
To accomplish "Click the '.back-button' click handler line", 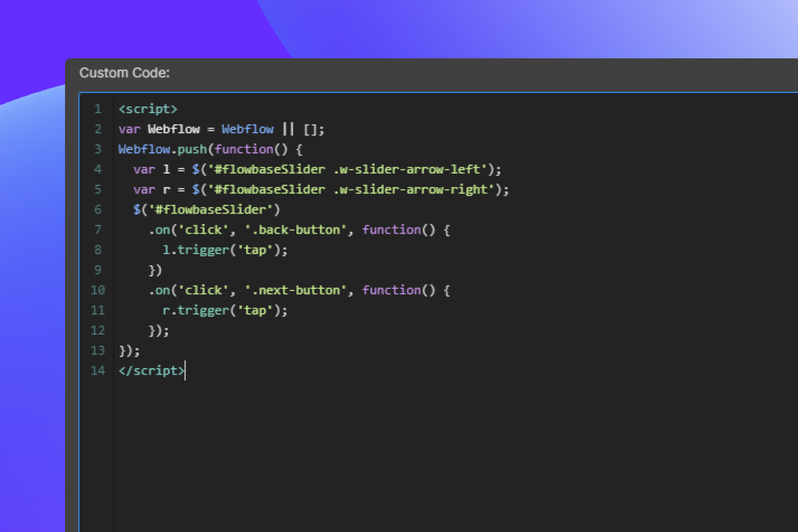I will point(299,230).
